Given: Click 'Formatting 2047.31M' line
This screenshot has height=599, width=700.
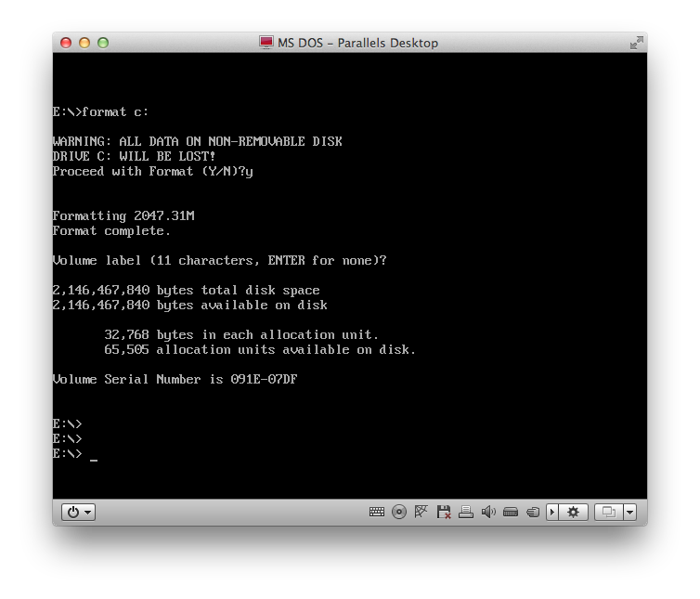Looking at the screenshot, I should pyautogui.click(x=123, y=215).
